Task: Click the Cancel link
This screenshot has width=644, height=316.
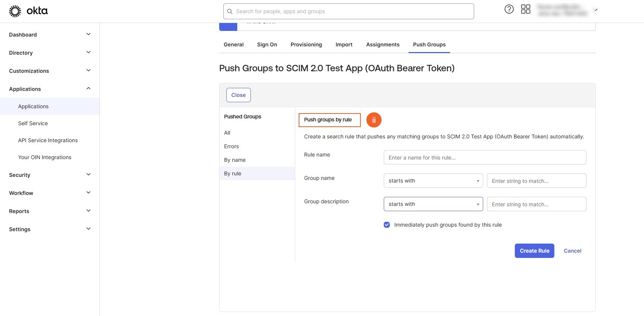Action: click(572, 251)
